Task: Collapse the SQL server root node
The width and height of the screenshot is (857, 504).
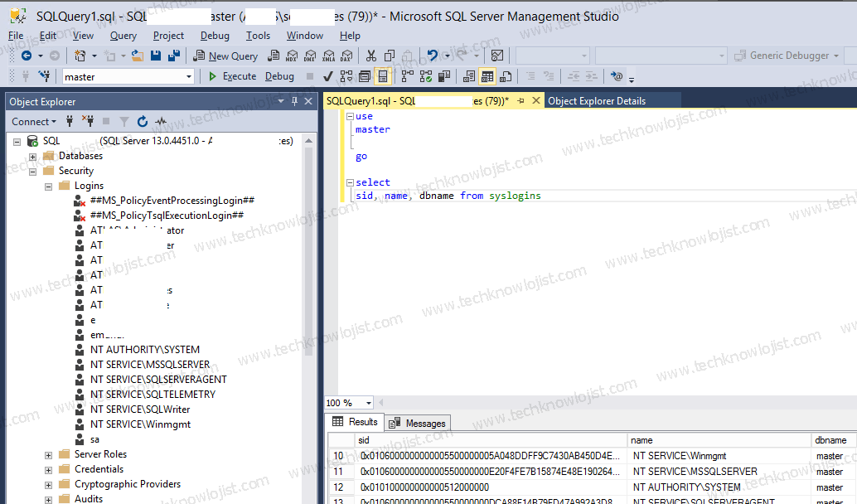Action: point(17,142)
